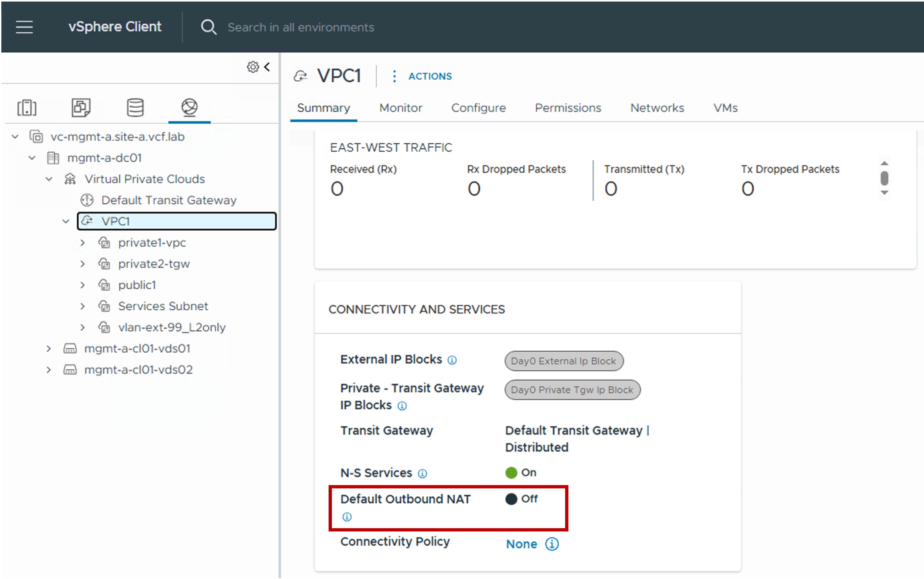Open the Networks tab
The image size is (924, 579).
(x=657, y=108)
